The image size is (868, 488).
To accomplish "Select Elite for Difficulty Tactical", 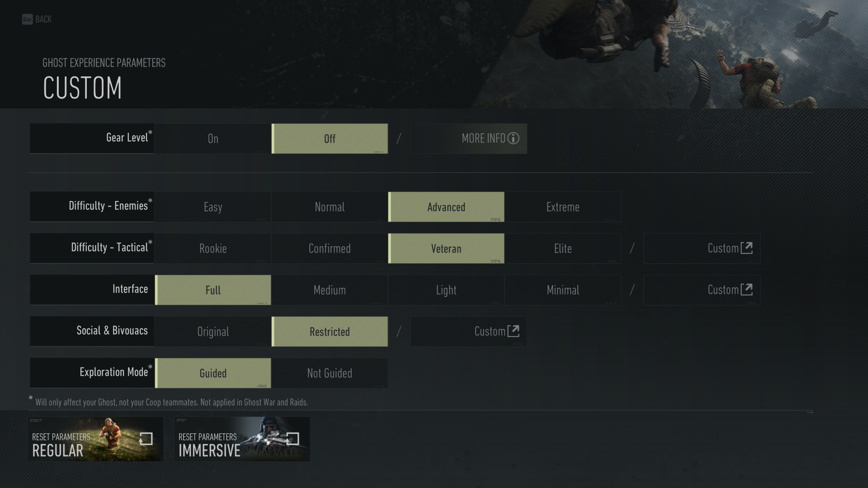I will (x=562, y=249).
